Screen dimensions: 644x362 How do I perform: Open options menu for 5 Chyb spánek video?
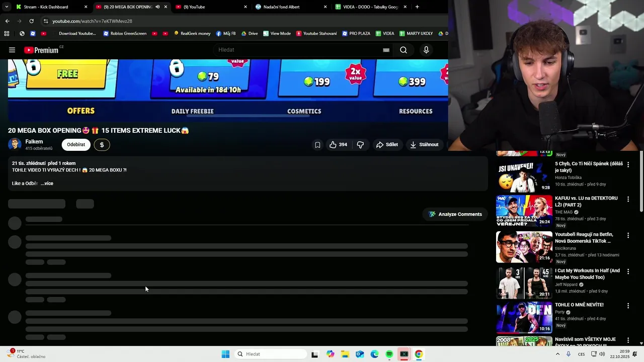(628, 164)
